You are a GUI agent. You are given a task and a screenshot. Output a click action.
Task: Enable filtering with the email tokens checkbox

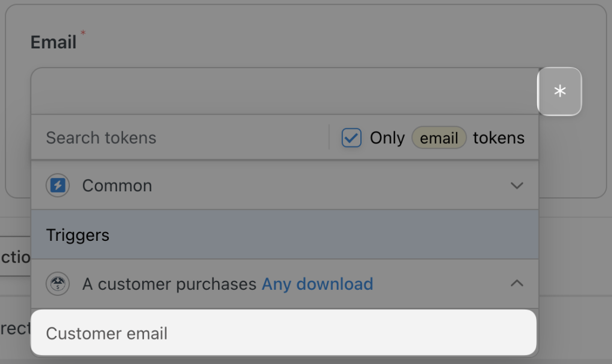[352, 137]
